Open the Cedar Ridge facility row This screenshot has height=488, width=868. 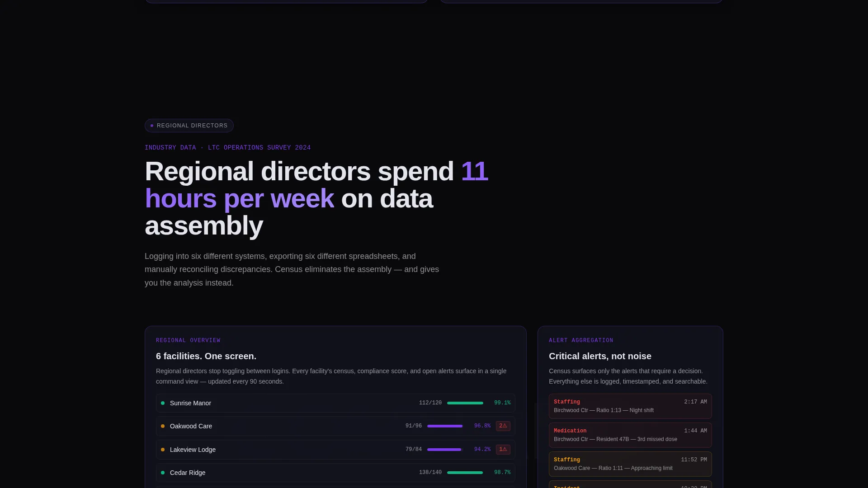335,473
